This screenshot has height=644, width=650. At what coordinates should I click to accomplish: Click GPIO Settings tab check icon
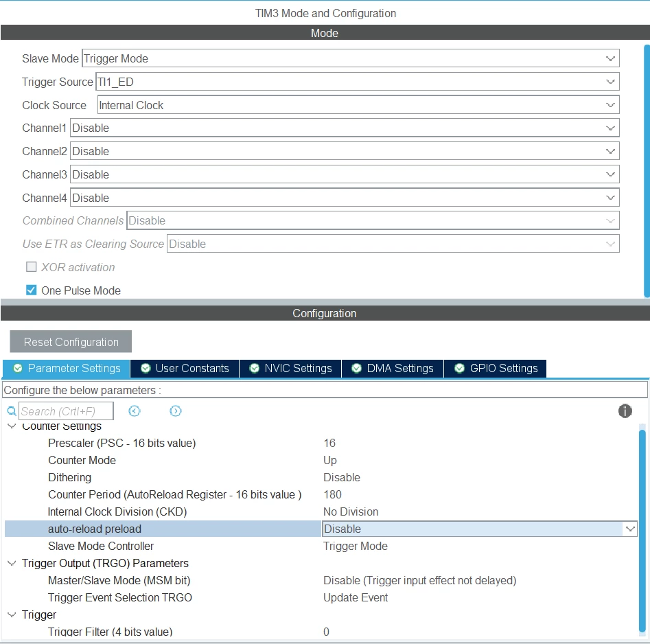pyautogui.click(x=459, y=368)
